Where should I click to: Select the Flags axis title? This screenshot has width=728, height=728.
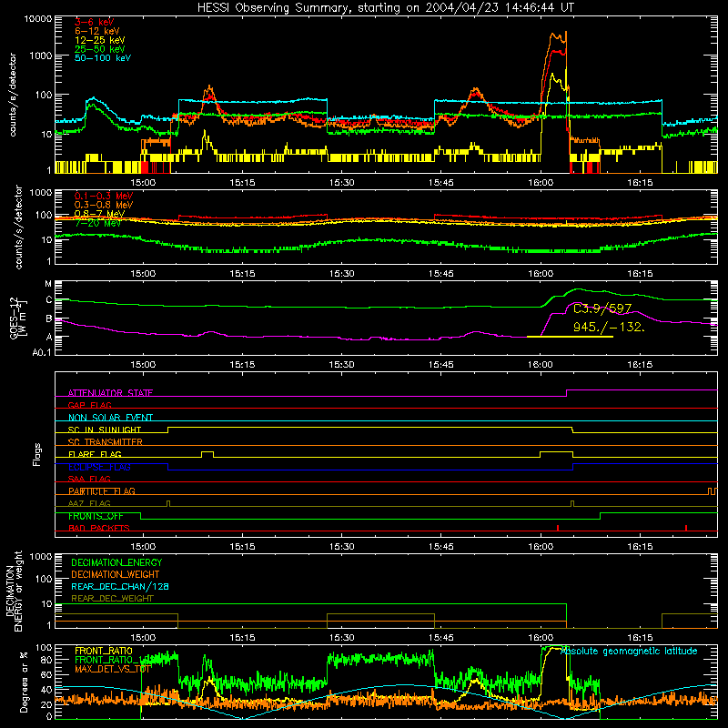pyautogui.click(x=36, y=454)
